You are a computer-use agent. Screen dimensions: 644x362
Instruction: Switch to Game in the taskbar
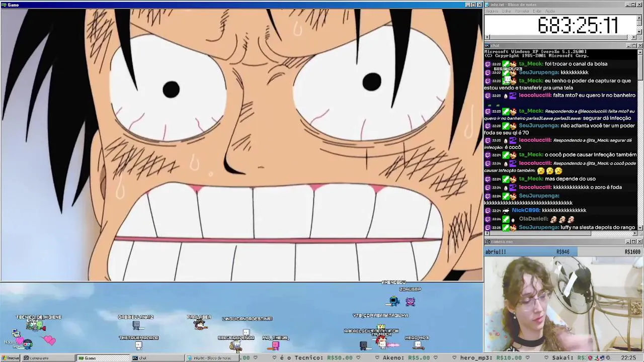[103, 358]
